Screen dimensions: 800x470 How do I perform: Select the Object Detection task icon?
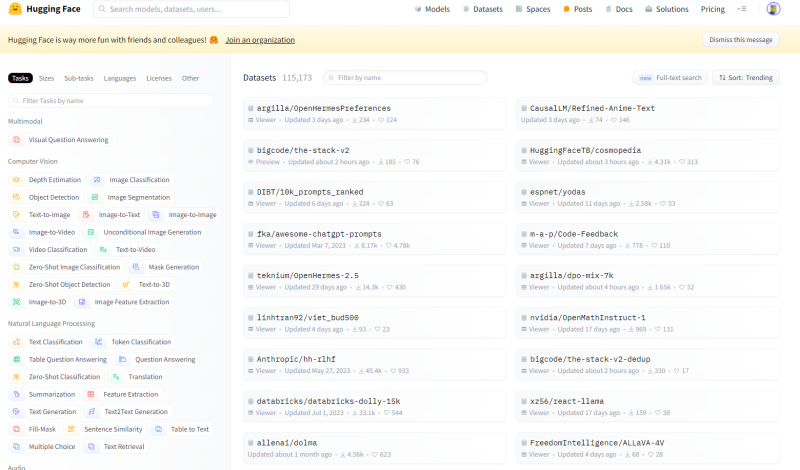17,197
